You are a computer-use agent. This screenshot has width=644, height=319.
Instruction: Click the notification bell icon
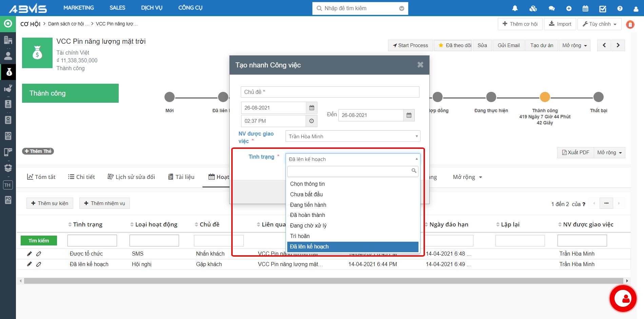515,8
